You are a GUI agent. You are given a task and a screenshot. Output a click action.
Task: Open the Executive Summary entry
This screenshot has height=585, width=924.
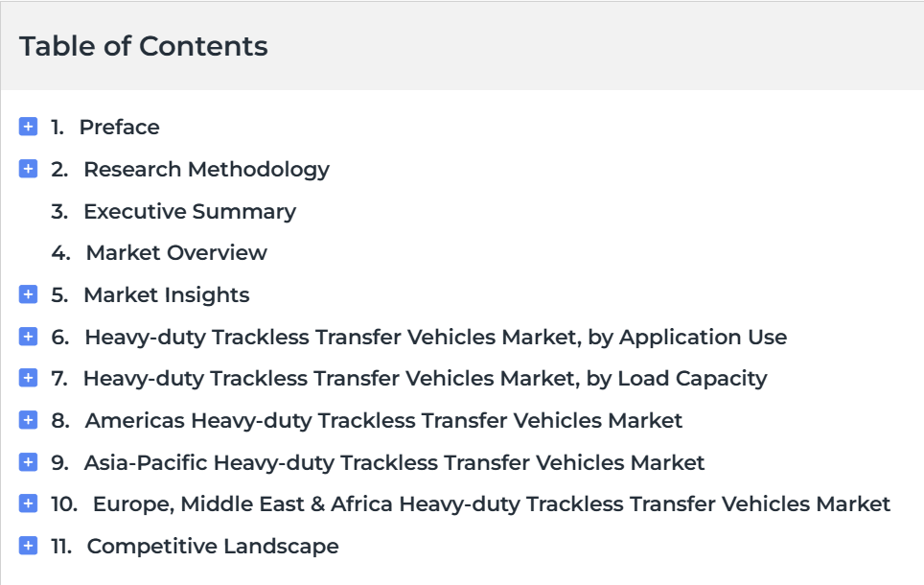[x=190, y=212]
